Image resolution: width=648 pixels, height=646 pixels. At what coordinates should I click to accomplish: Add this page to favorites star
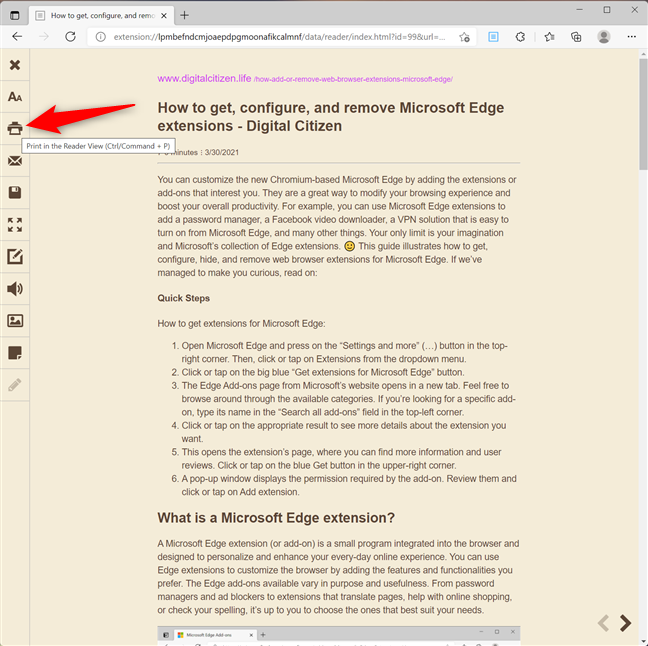click(x=464, y=37)
